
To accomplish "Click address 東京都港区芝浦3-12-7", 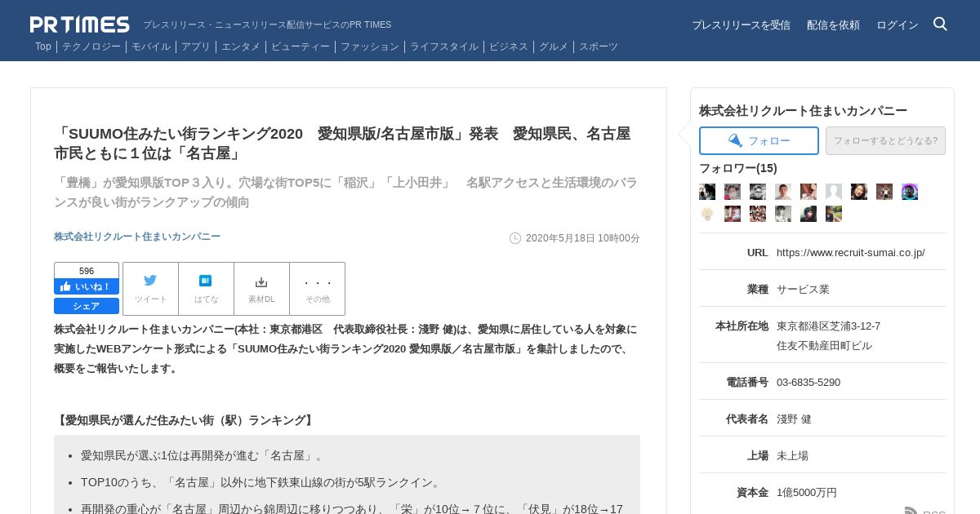I will [828, 326].
